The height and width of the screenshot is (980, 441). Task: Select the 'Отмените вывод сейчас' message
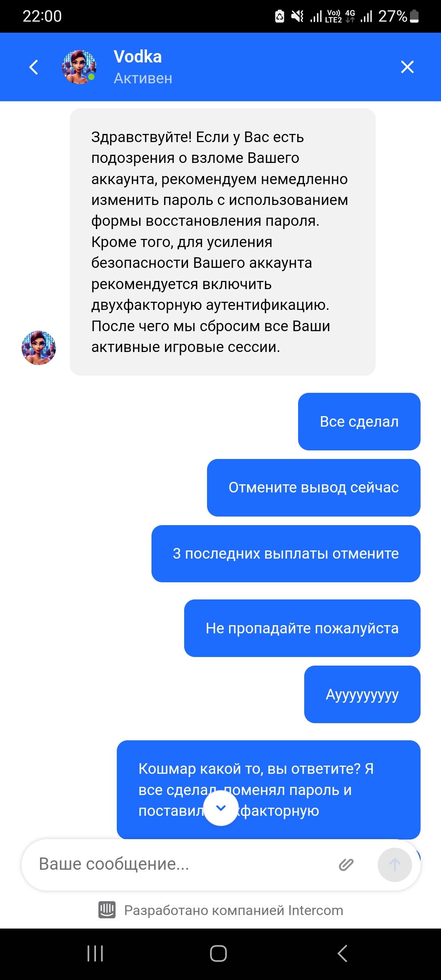(314, 488)
